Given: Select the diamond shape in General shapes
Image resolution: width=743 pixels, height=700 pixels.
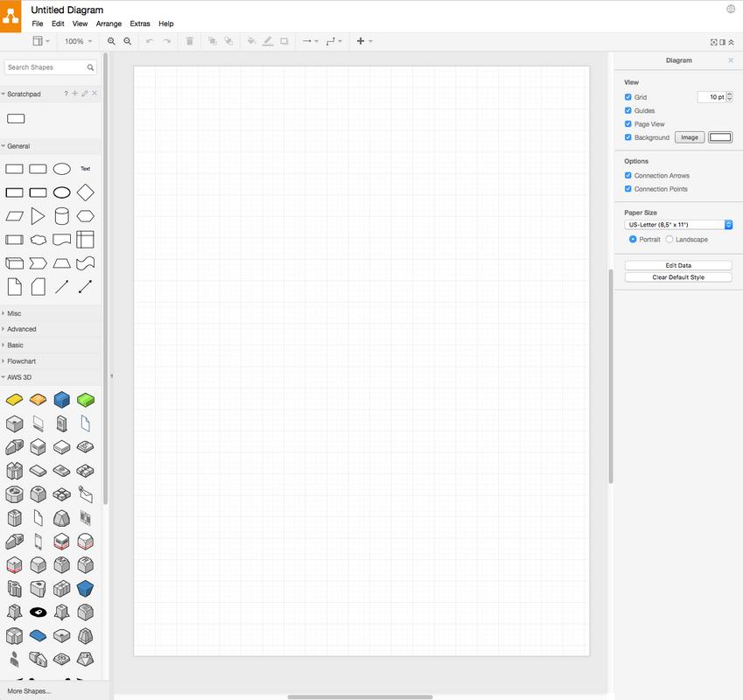Looking at the screenshot, I should point(86,192).
